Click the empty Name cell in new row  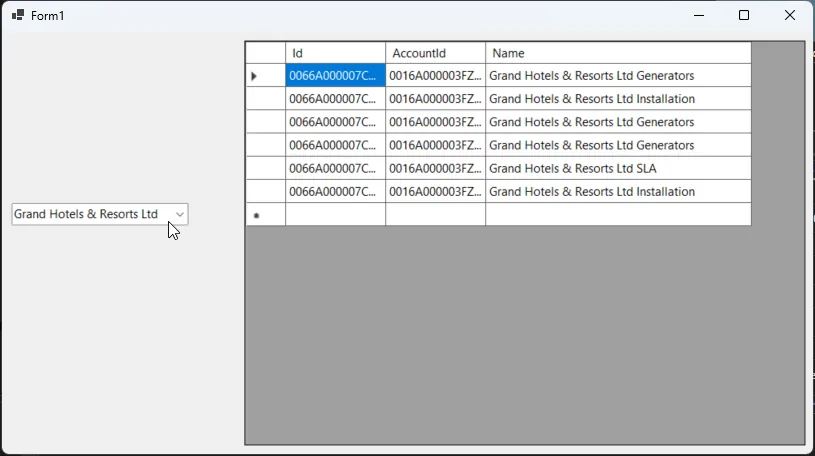pos(617,215)
